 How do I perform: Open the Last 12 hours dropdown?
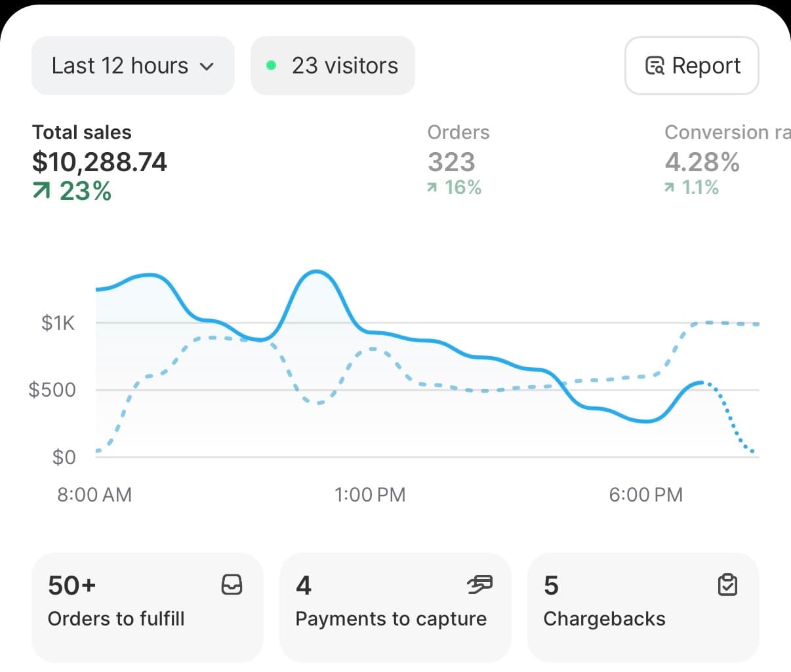[x=132, y=65]
